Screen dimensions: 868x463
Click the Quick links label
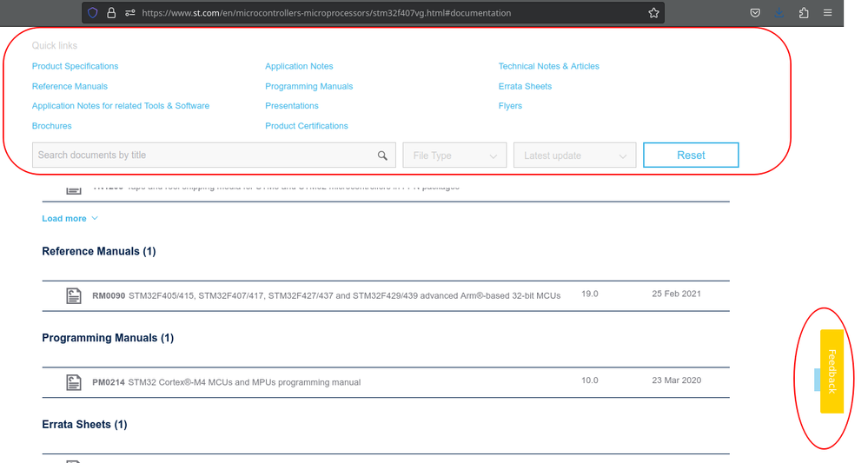54,45
